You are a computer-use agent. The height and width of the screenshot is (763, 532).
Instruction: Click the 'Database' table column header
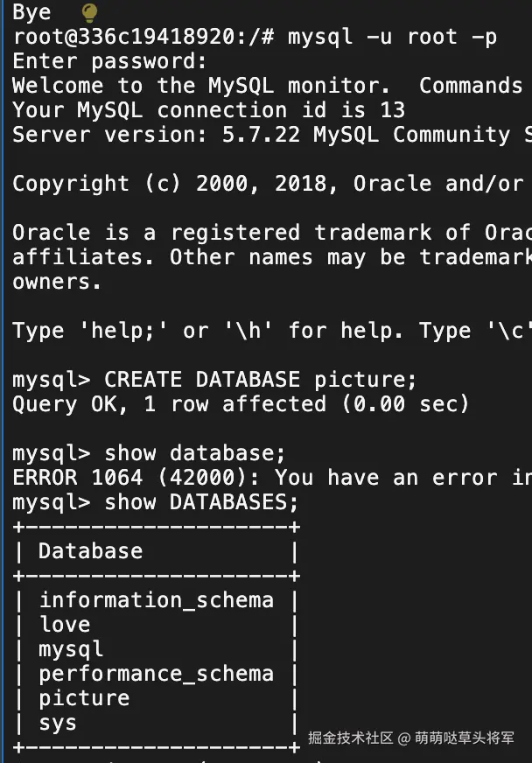90,551
